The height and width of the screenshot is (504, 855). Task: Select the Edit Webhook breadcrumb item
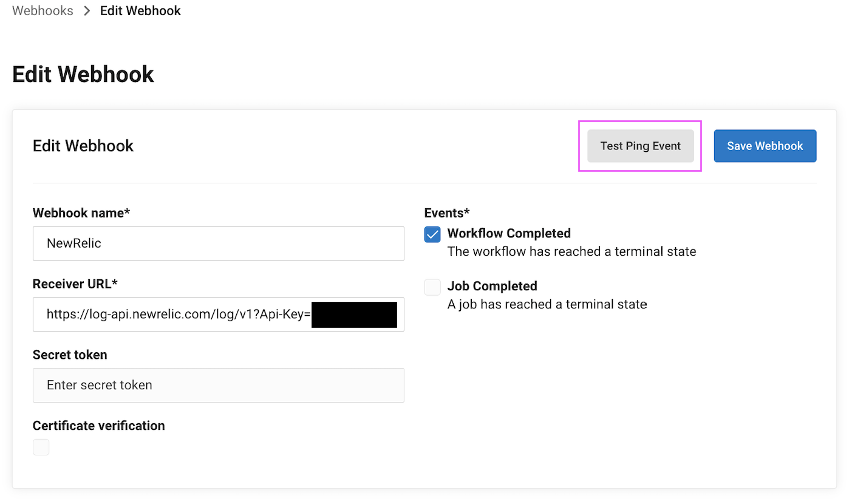coord(140,10)
